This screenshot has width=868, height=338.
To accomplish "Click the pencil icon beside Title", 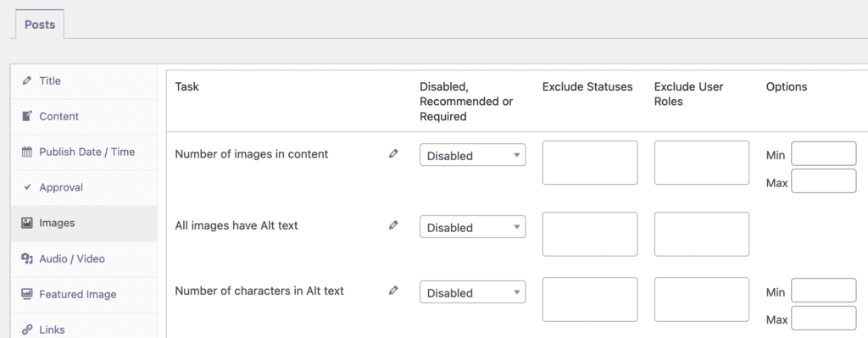I will 26,80.
